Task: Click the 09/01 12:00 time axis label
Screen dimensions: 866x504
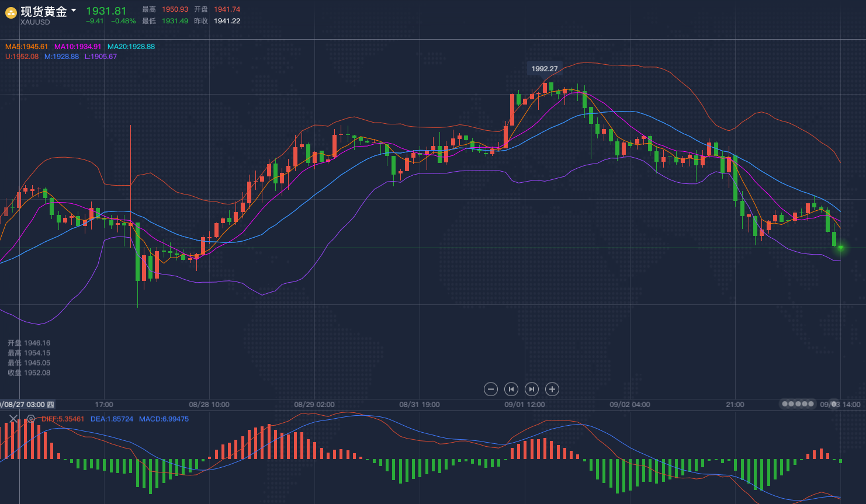Action: pyautogui.click(x=525, y=404)
